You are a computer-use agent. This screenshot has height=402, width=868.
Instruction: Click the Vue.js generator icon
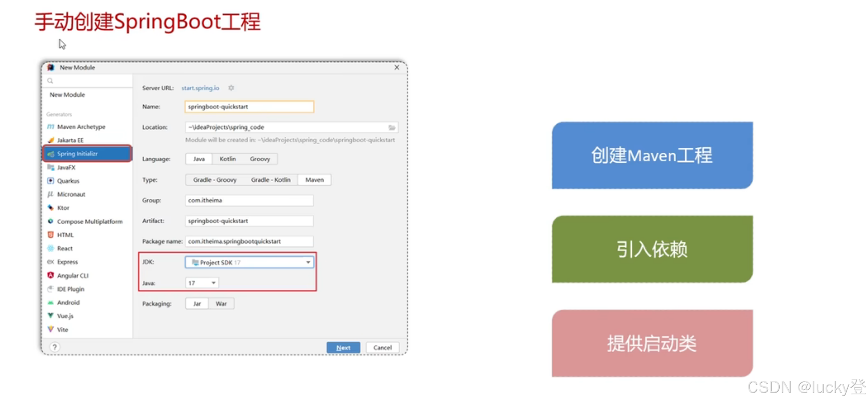(x=50, y=316)
